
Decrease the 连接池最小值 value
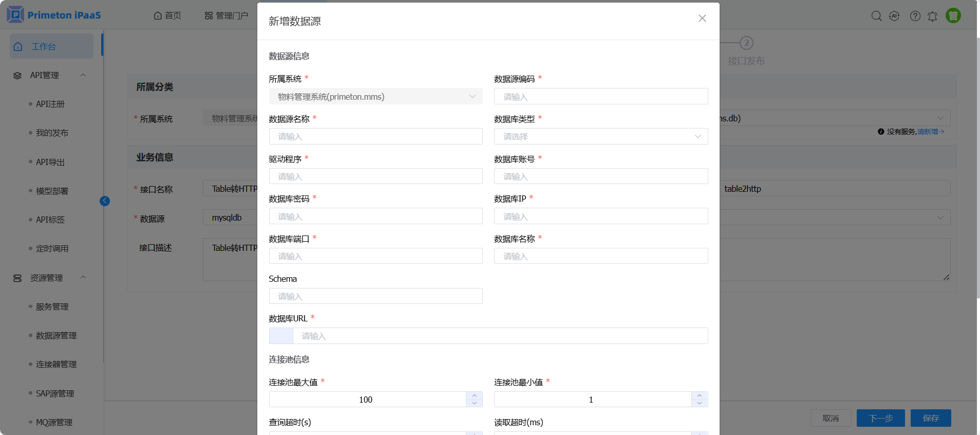(699, 403)
